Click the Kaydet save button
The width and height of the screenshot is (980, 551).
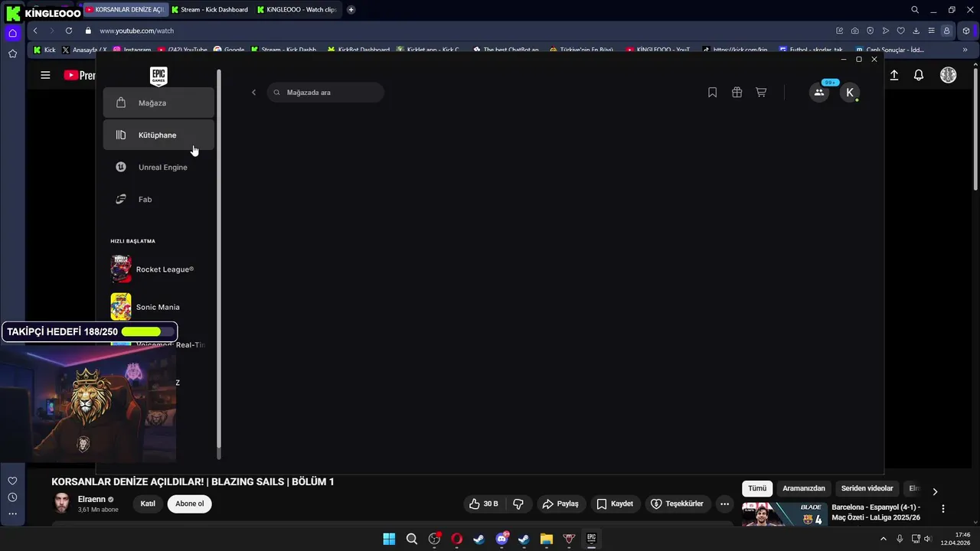[615, 504]
